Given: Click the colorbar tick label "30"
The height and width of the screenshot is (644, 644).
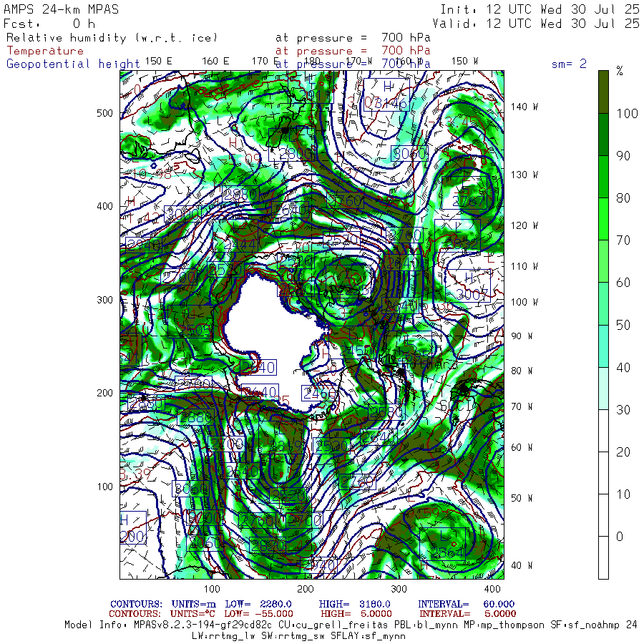Looking at the screenshot, I should 623,409.
